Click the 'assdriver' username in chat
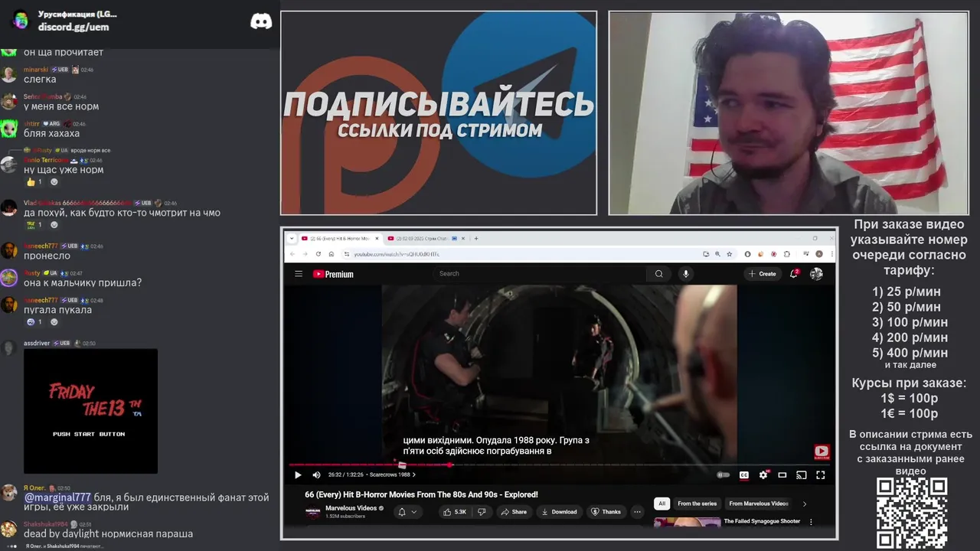Image resolution: width=980 pixels, height=551 pixels. tap(37, 343)
